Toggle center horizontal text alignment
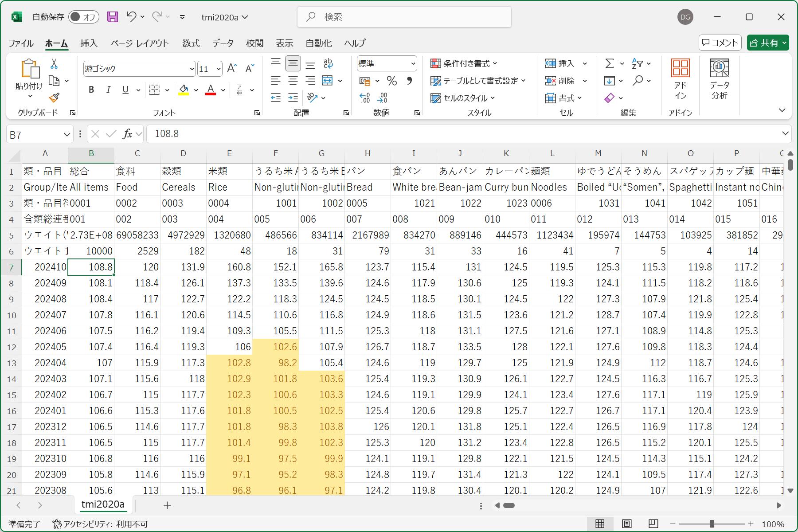The height and width of the screenshot is (532, 798). click(293, 80)
